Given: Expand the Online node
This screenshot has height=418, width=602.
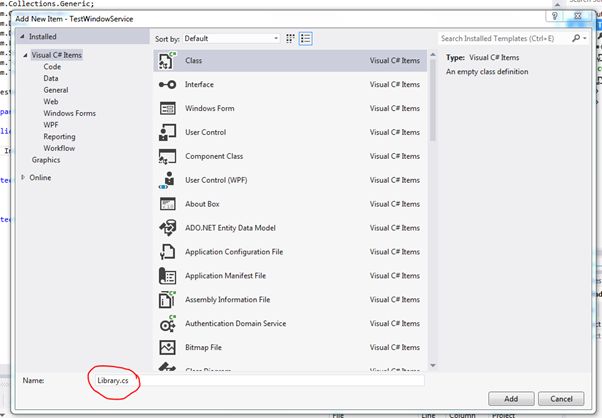Looking at the screenshot, I should pos(23,177).
